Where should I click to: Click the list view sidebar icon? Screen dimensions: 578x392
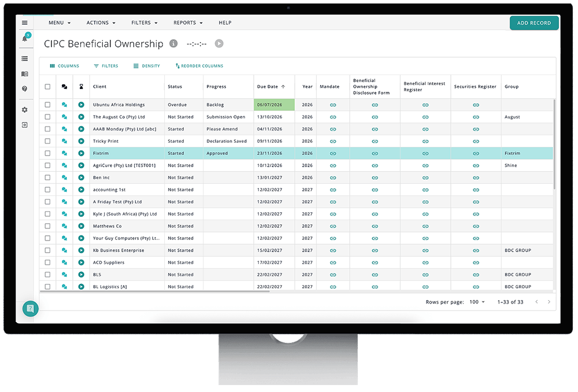25,58
